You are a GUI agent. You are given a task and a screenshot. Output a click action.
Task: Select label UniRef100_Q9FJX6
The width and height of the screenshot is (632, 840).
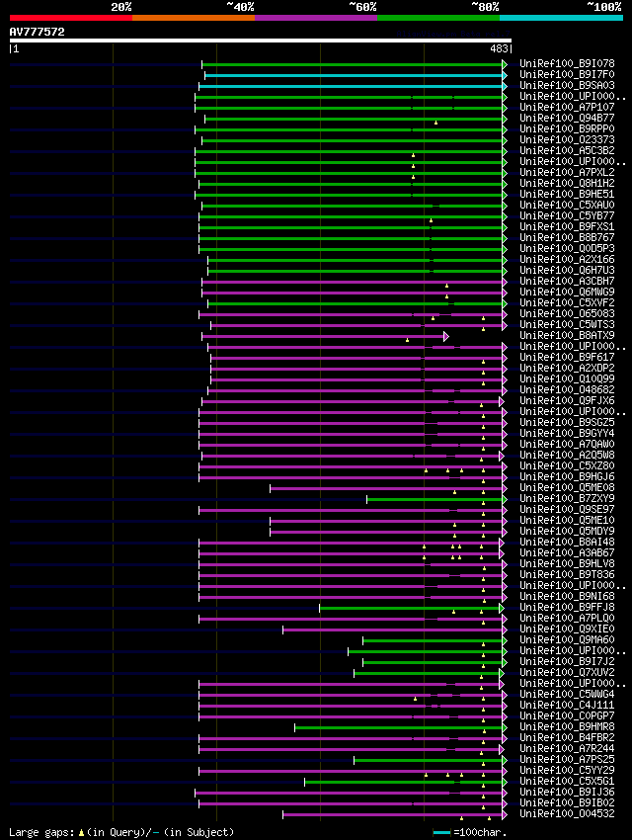point(567,400)
